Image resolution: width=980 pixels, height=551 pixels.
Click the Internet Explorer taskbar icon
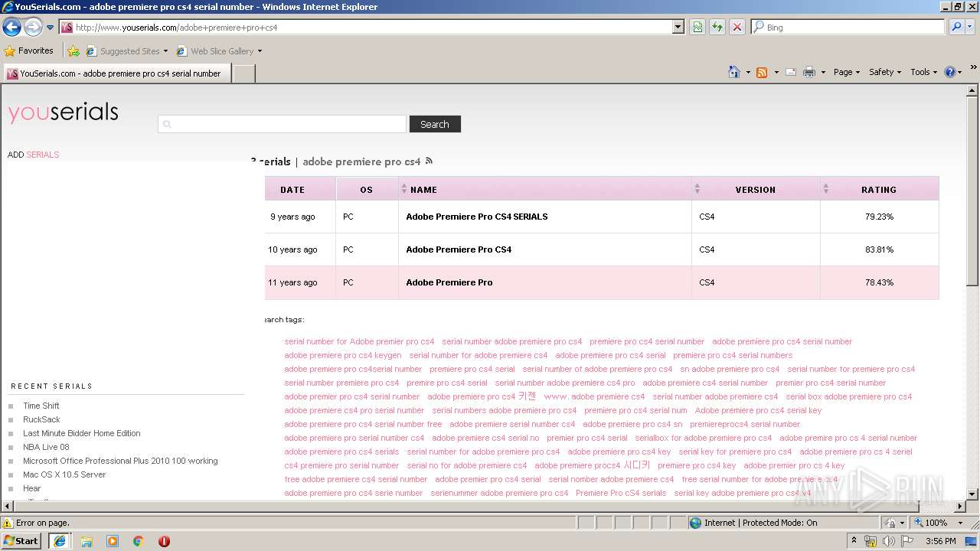[60, 541]
